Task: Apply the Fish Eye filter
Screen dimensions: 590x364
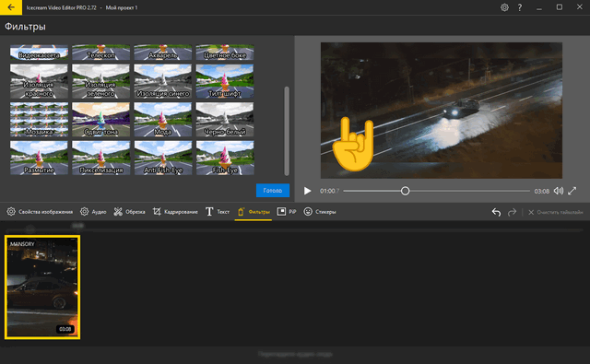Action: pos(225,158)
